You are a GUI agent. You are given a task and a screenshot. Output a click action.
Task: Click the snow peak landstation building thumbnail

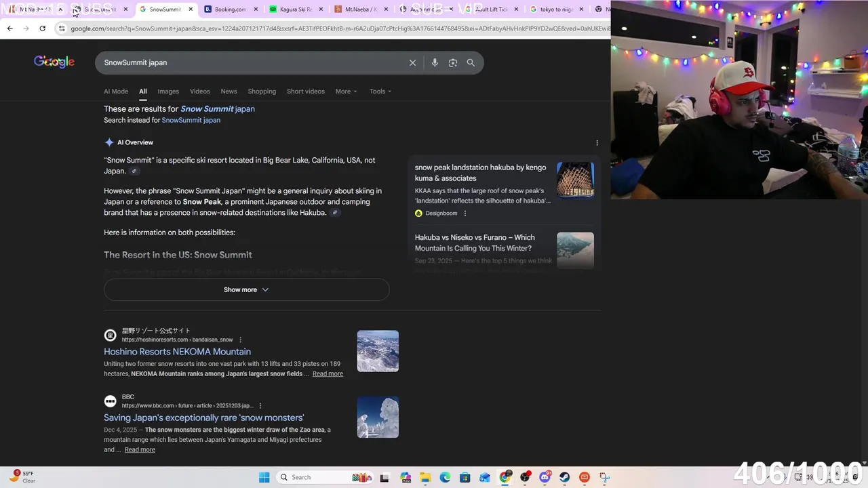tap(575, 180)
